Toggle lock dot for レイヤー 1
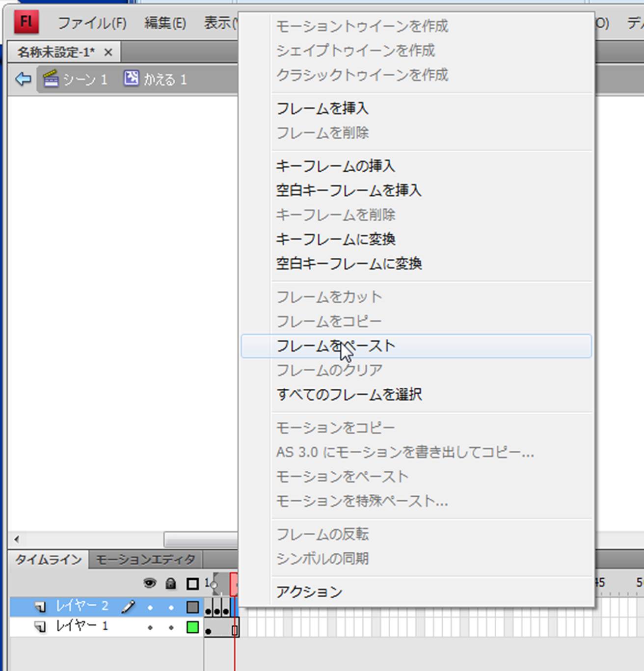Viewport: 644px width, 671px height. (171, 627)
